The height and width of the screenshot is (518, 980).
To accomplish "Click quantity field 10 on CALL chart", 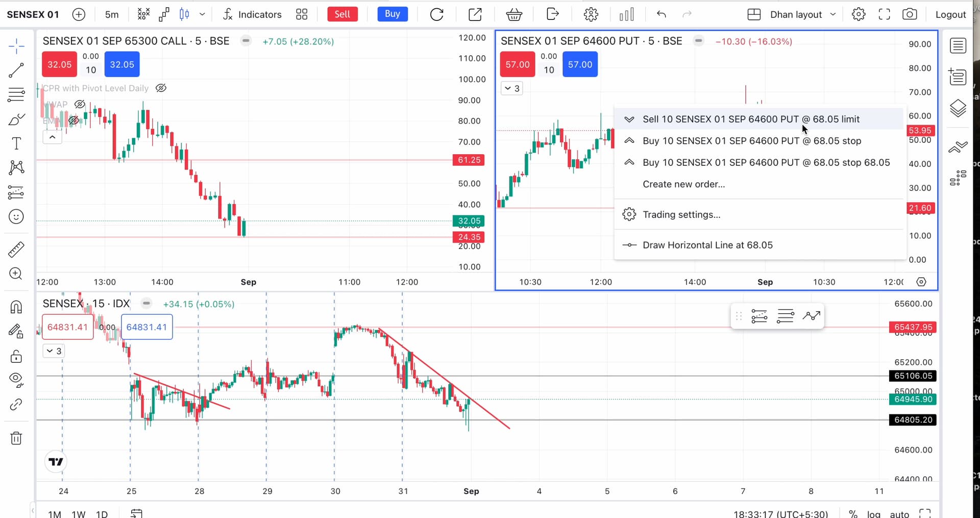I will click(x=91, y=70).
